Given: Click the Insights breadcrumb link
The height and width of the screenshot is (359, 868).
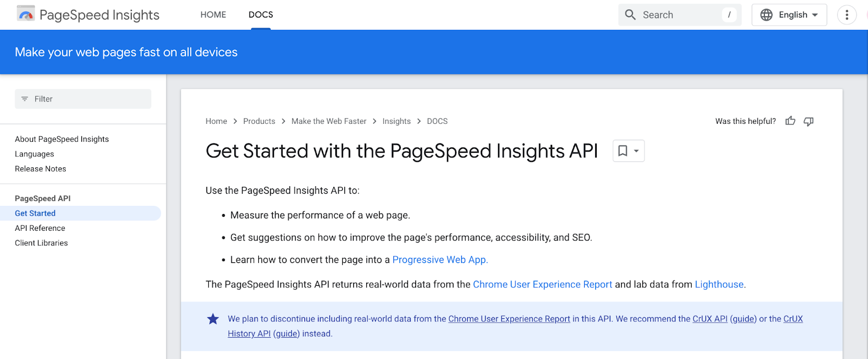Looking at the screenshot, I should (x=397, y=121).
